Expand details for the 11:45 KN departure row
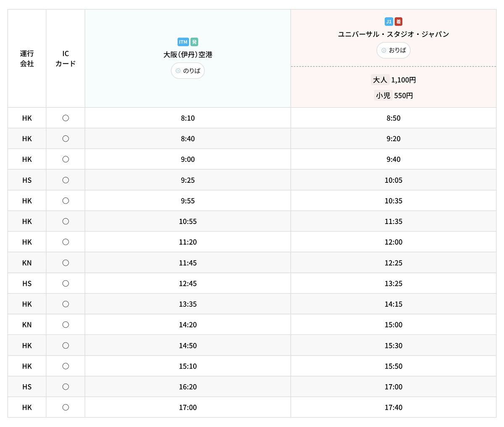This screenshot has width=504, height=427. (187, 262)
